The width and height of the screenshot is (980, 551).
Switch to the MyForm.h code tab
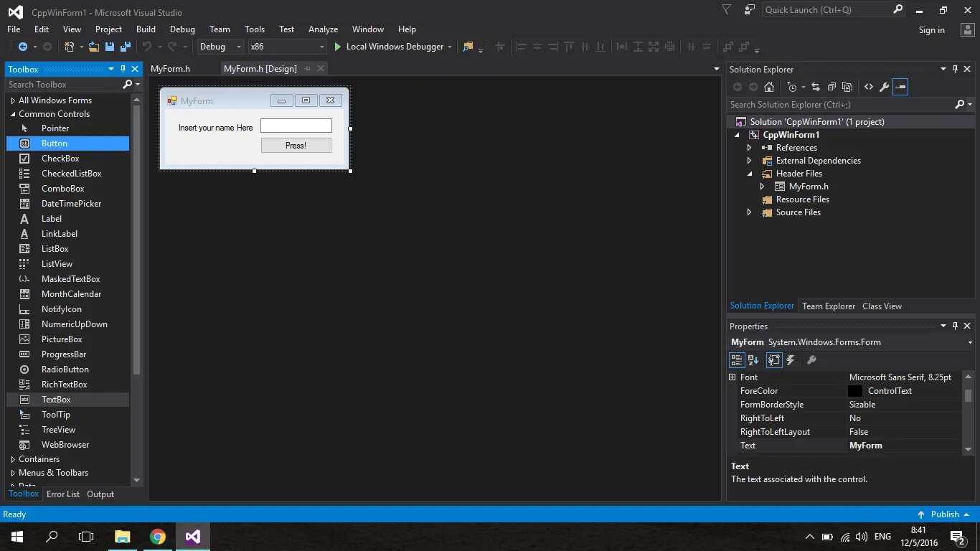(171, 69)
